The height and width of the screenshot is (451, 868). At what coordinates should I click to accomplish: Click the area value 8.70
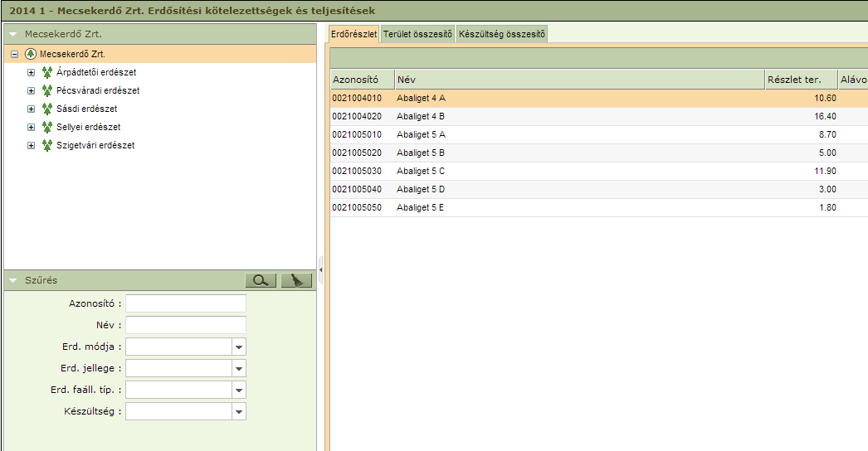pyautogui.click(x=827, y=134)
